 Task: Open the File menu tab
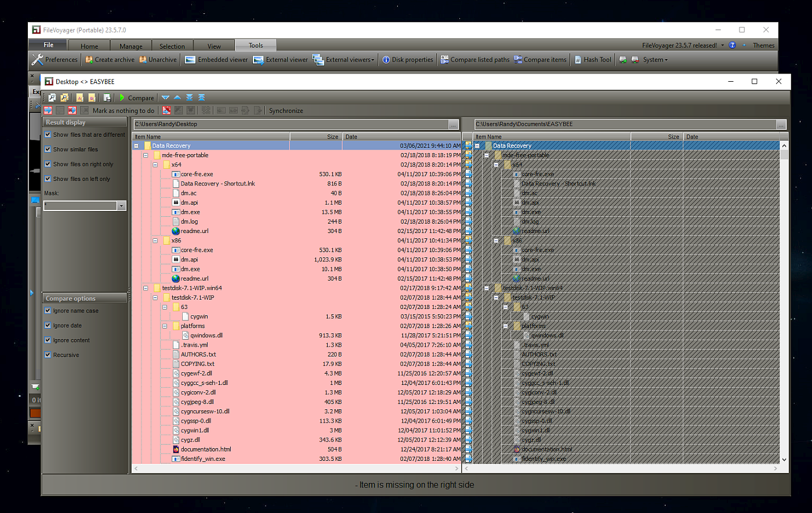tap(49, 45)
